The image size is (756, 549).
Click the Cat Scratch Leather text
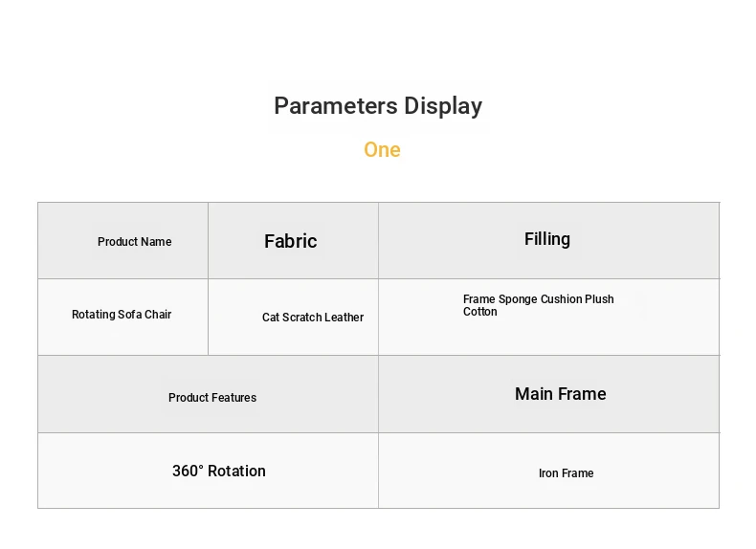(x=313, y=318)
